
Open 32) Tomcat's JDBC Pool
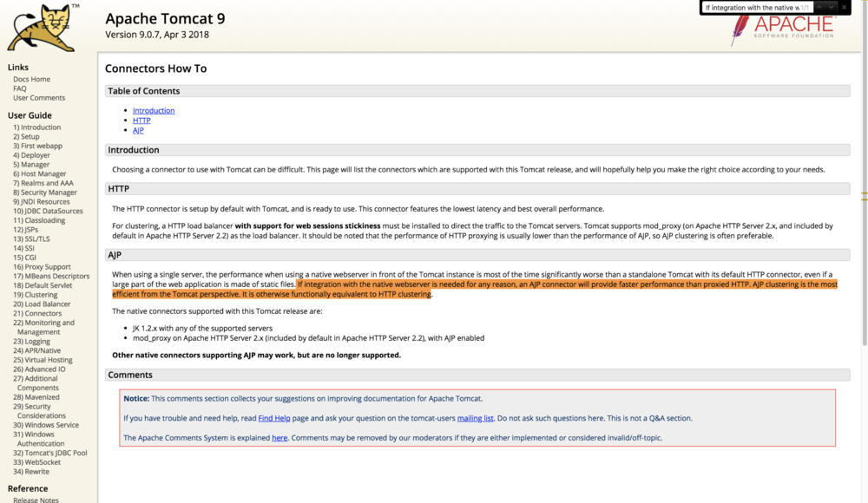click(x=50, y=453)
